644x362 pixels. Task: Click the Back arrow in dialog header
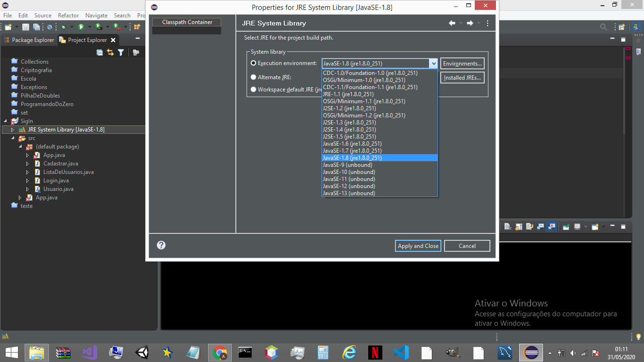click(x=452, y=23)
